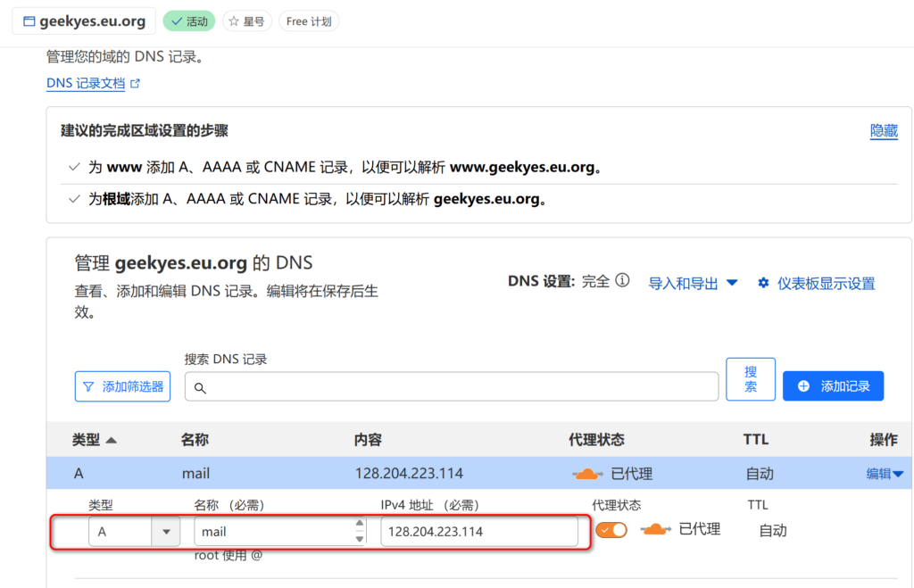Click the external link icon beside DNS 记录文档

click(136, 83)
